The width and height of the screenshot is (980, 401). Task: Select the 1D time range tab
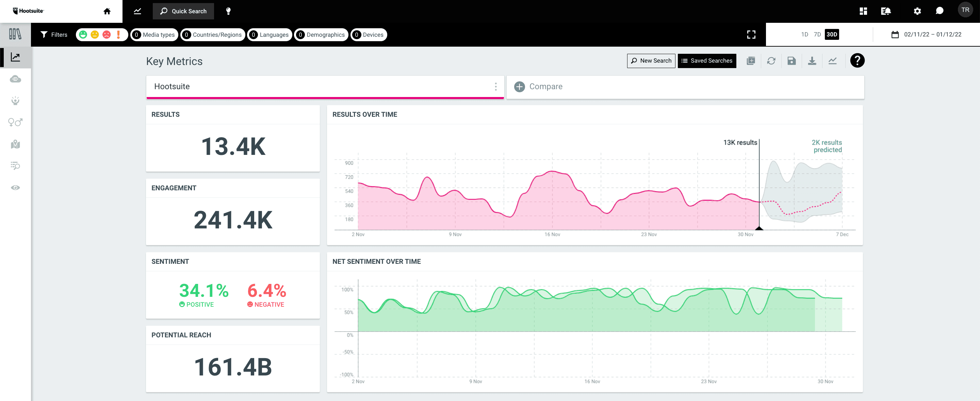pos(803,34)
